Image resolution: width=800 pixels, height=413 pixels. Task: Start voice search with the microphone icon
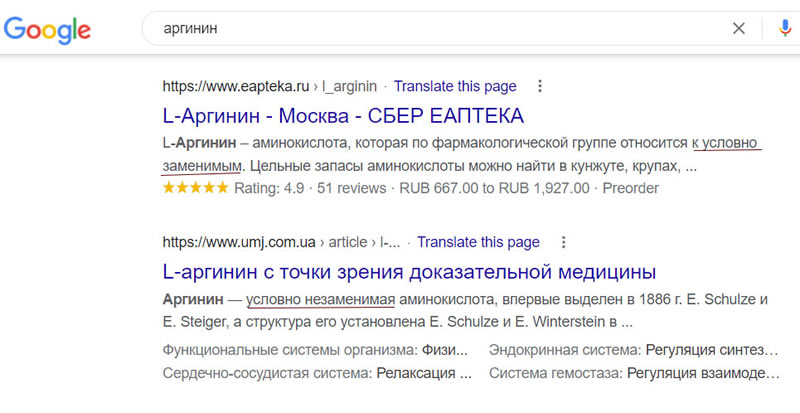785,29
